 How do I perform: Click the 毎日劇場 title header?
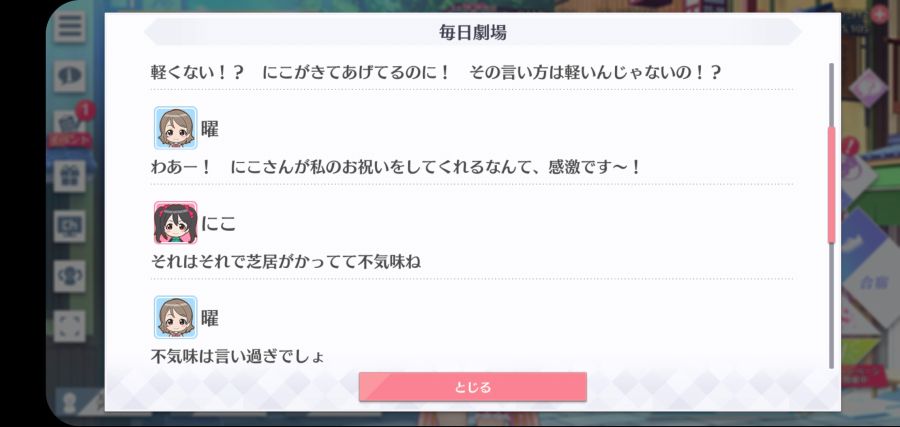click(x=472, y=32)
